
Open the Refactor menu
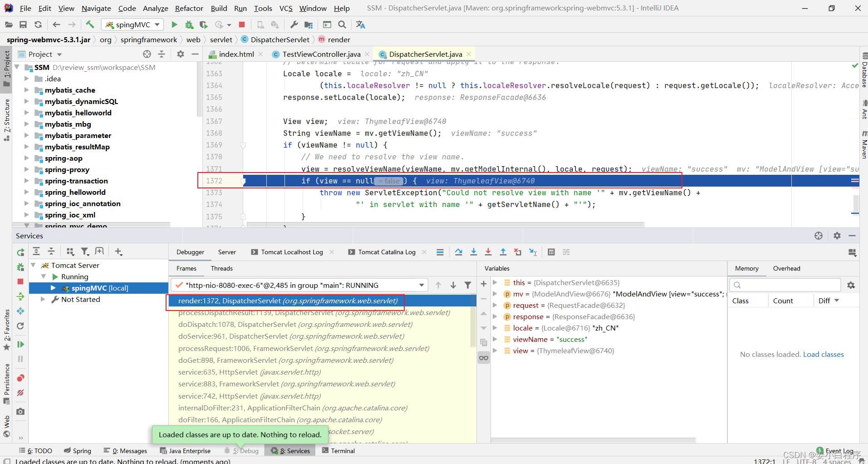coord(189,8)
